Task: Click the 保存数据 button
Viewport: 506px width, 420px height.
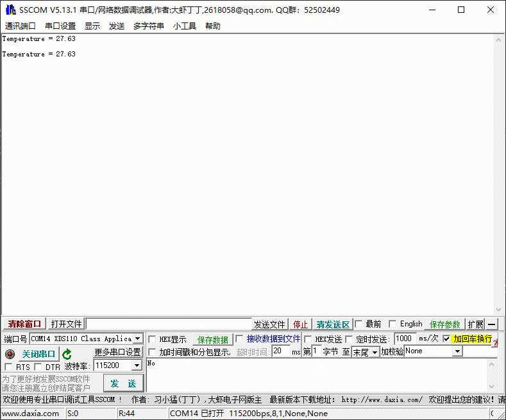Action: point(213,340)
